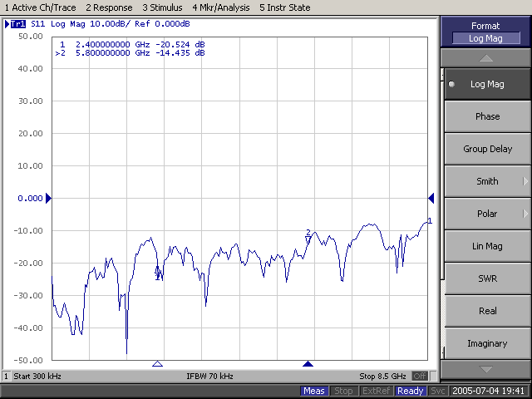This screenshot has height=399, width=532.
Task: Choose the SWR format button
Action: click(488, 278)
